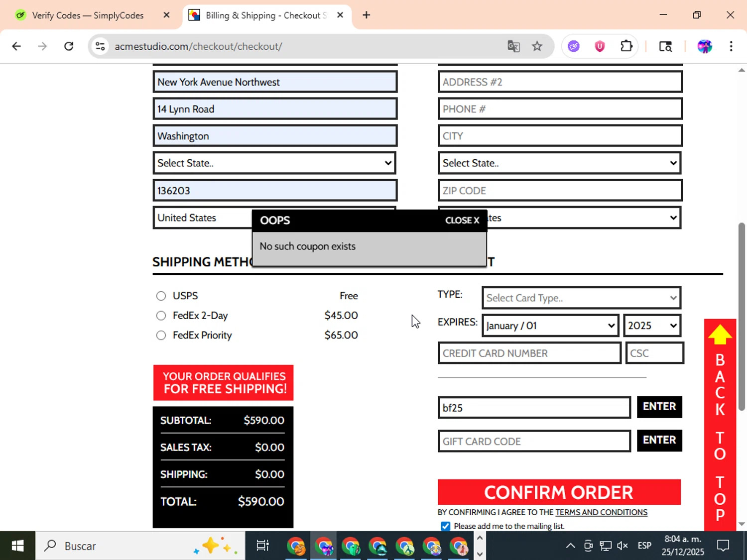Viewport: 747px width, 560px height.
Task: Switch to Billing & Shipping Checkout tab
Action: 266,15
